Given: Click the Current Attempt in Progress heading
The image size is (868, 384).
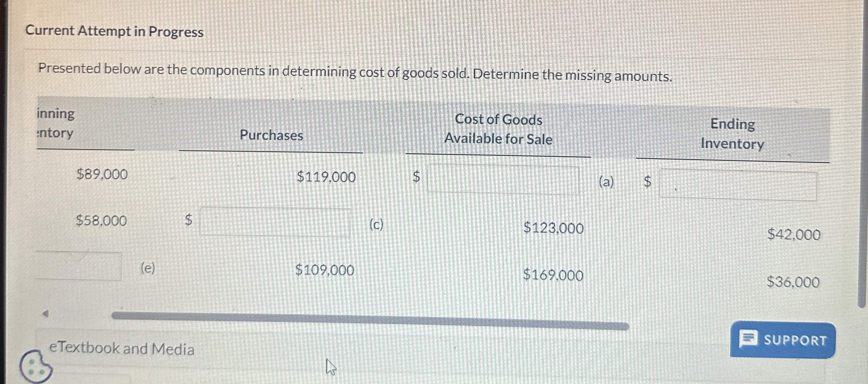Looking at the screenshot, I should [x=114, y=32].
